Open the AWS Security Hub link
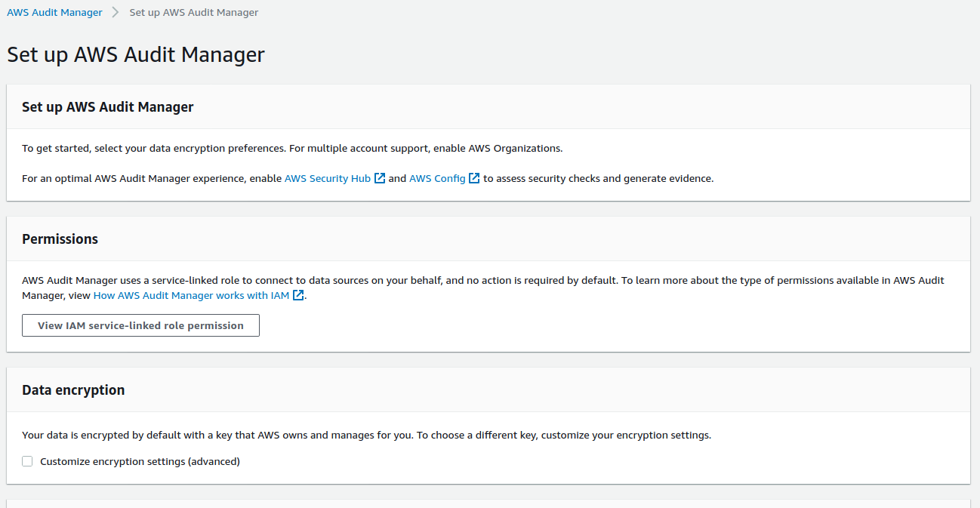This screenshot has width=980, height=508. tap(328, 178)
